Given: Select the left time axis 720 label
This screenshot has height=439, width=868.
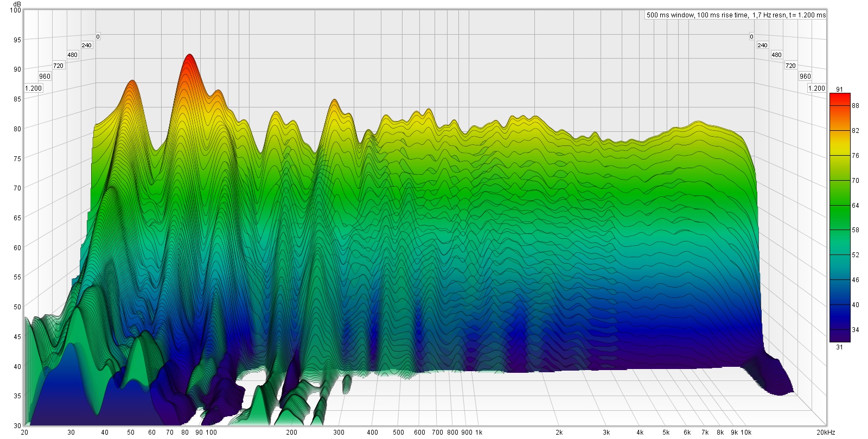Looking at the screenshot, I should [58, 66].
